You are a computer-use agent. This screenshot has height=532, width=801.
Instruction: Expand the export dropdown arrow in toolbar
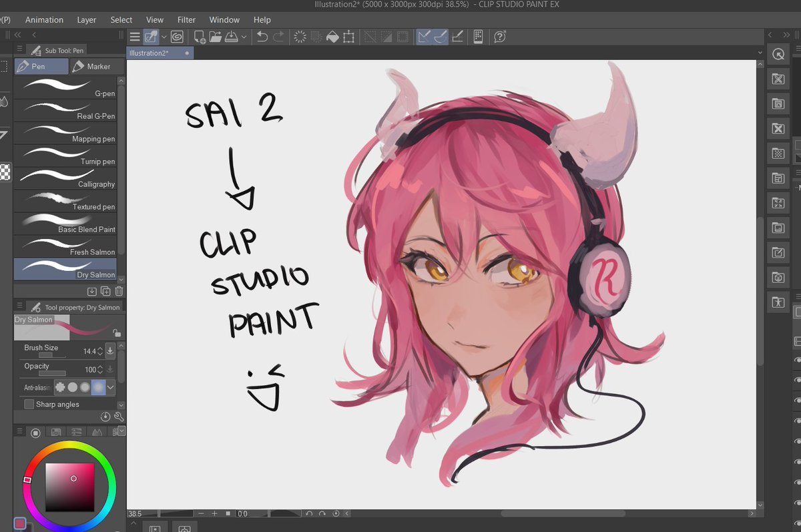coord(243,37)
